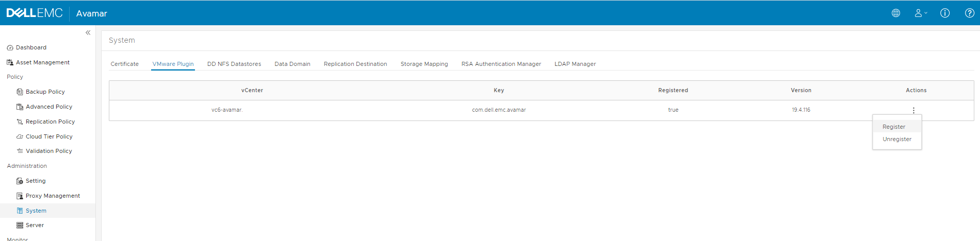Viewport: 980px width, 241px height.
Task: Open the Dashboard page
Action: 31,47
